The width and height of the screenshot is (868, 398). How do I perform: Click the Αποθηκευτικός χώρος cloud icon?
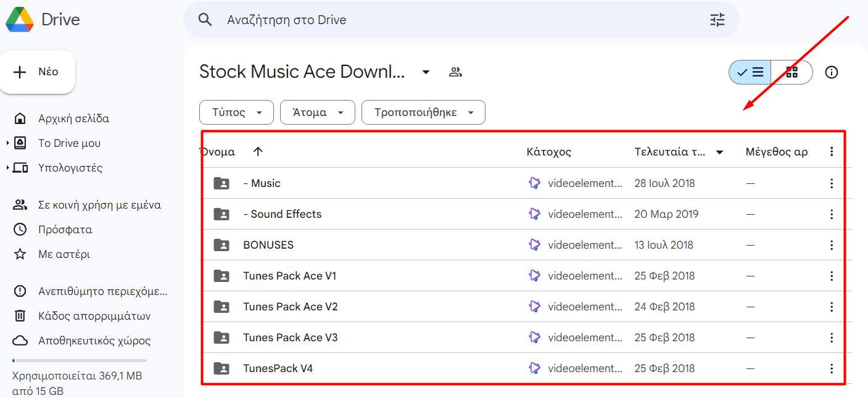click(x=20, y=341)
